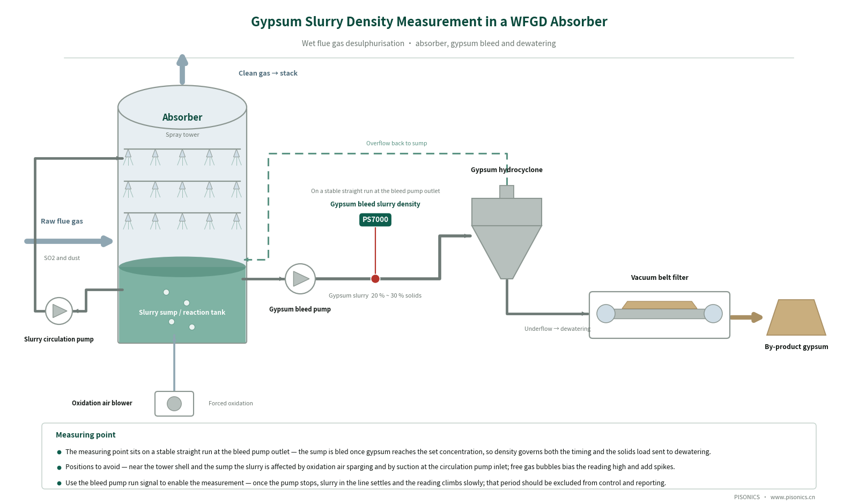This screenshot has width=858, height=504.
Task: Click the Slurry circulation pump label
Action: tap(59, 339)
